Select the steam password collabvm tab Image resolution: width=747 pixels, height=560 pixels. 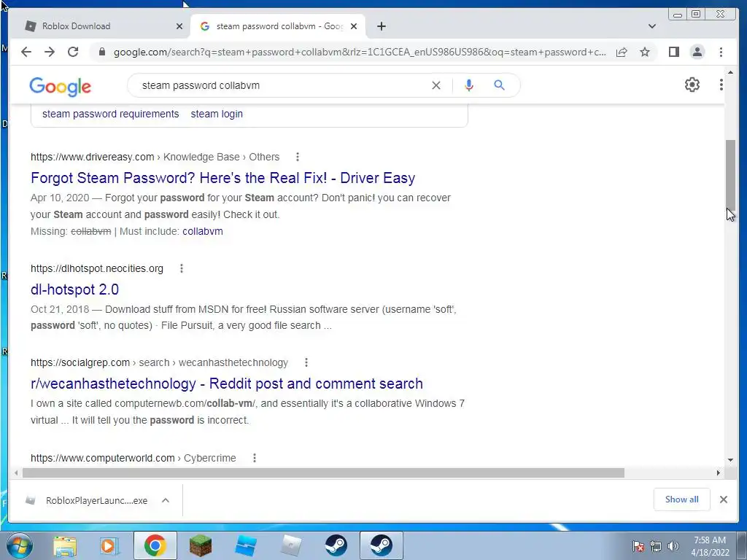point(278,26)
